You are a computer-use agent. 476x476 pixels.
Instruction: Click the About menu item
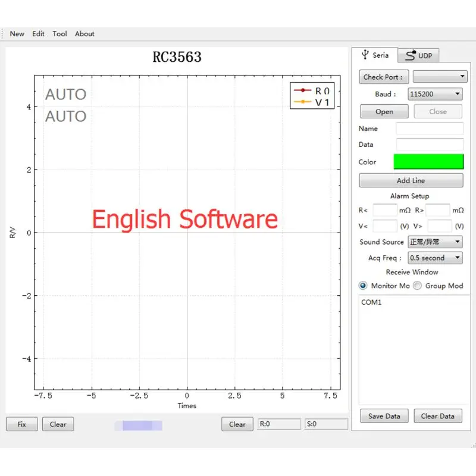click(84, 34)
